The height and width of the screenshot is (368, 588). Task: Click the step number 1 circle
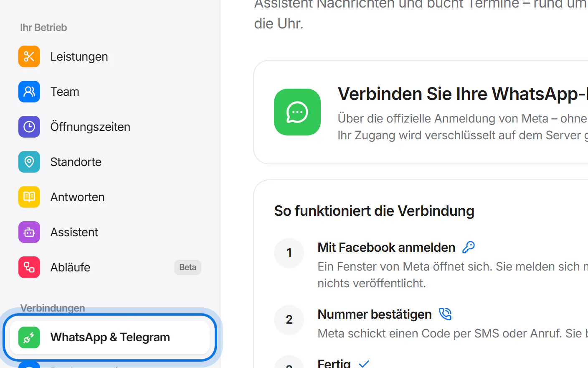pyautogui.click(x=289, y=253)
